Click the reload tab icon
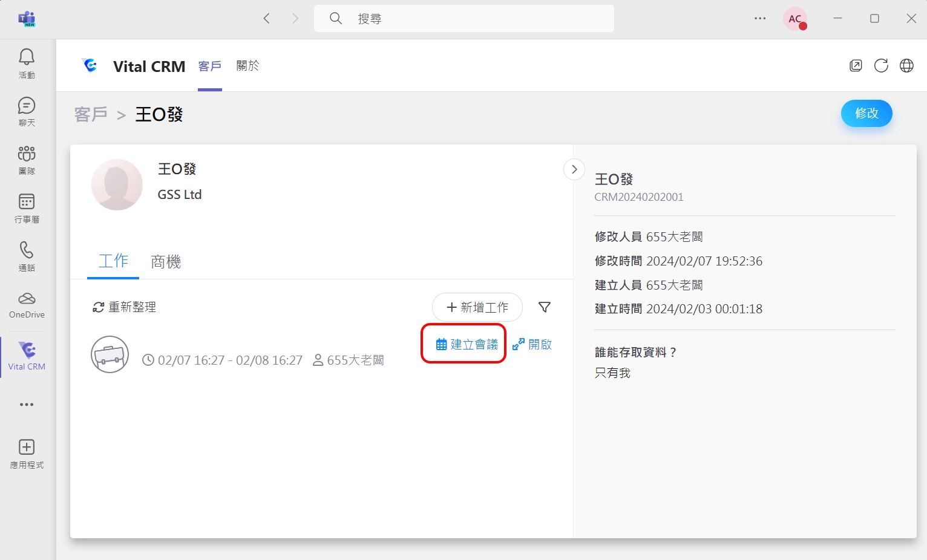 pos(881,66)
